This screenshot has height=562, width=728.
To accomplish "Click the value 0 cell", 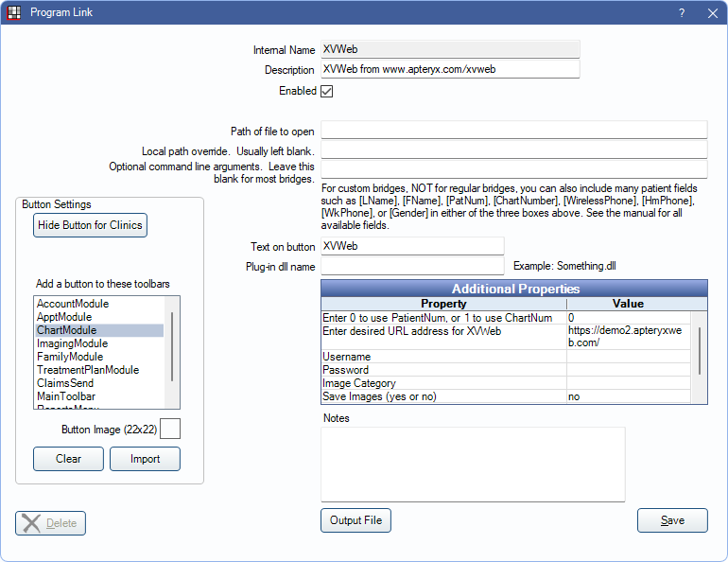I will click(x=629, y=318).
